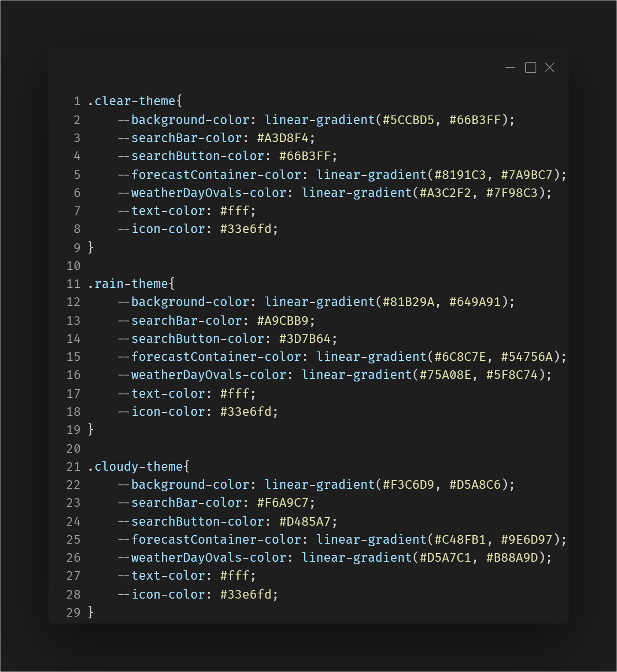This screenshot has width=617, height=672.
Task: Click the maximize square icon
Action: click(x=530, y=68)
